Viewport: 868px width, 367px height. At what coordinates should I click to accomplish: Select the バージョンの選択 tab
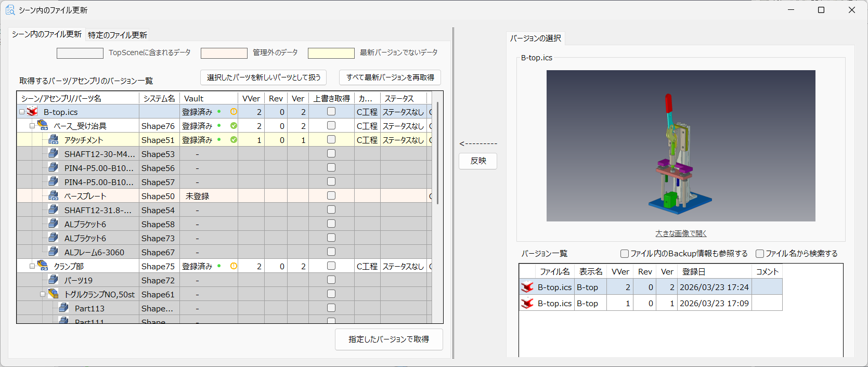point(536,38)
